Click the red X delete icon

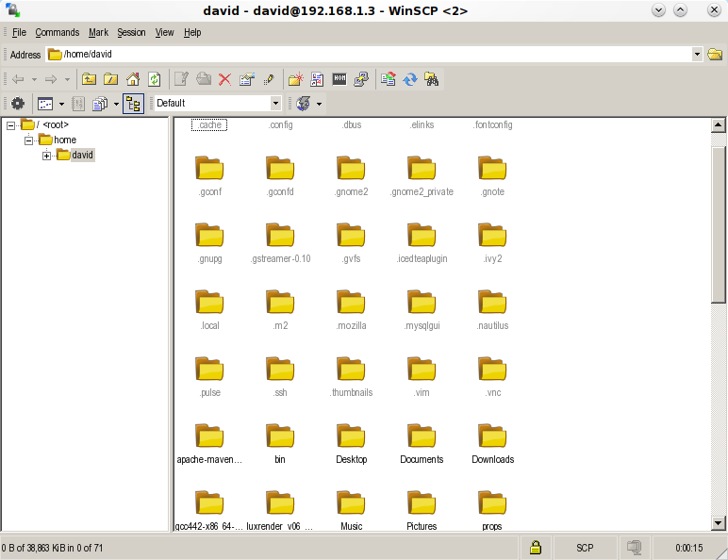pyautogui.click(x=224, y=80)
